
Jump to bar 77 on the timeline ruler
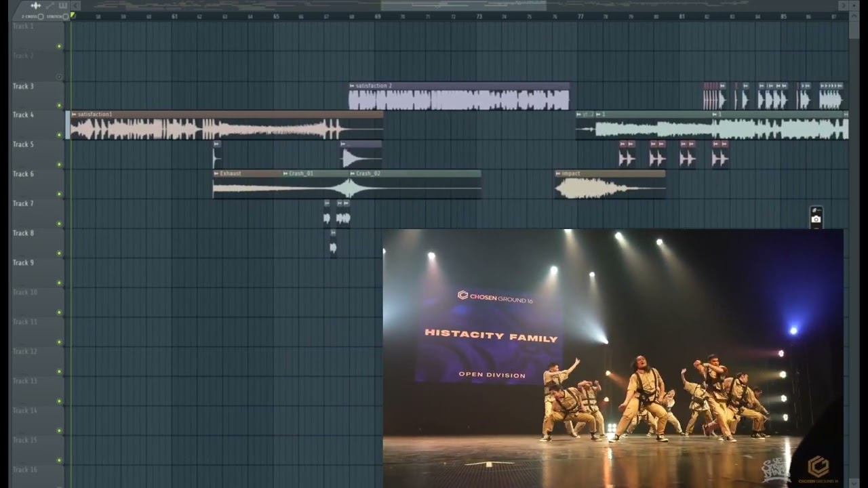[x=580, y=16]
